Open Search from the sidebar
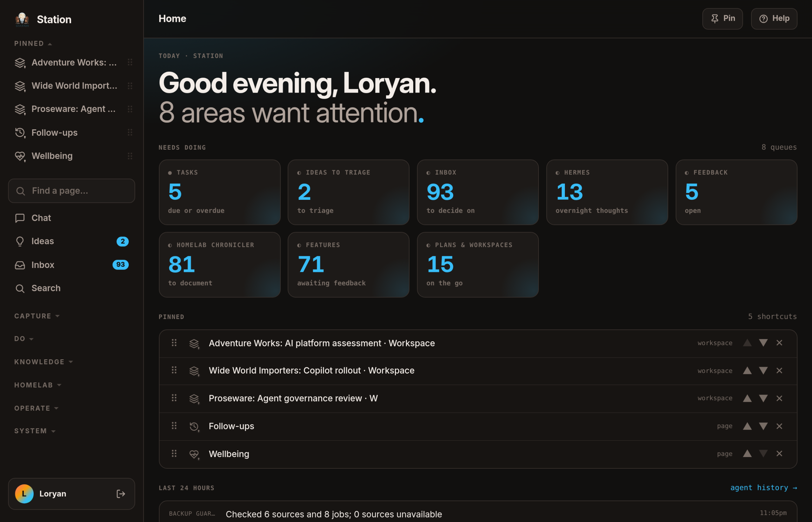 pyautogui.click(x=72, y=288)
